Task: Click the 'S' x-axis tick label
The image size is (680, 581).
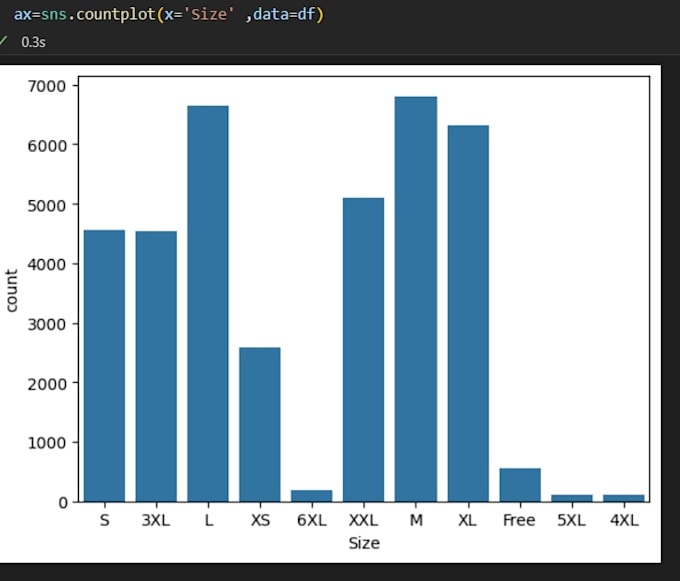Action: (x=105, y=520)
